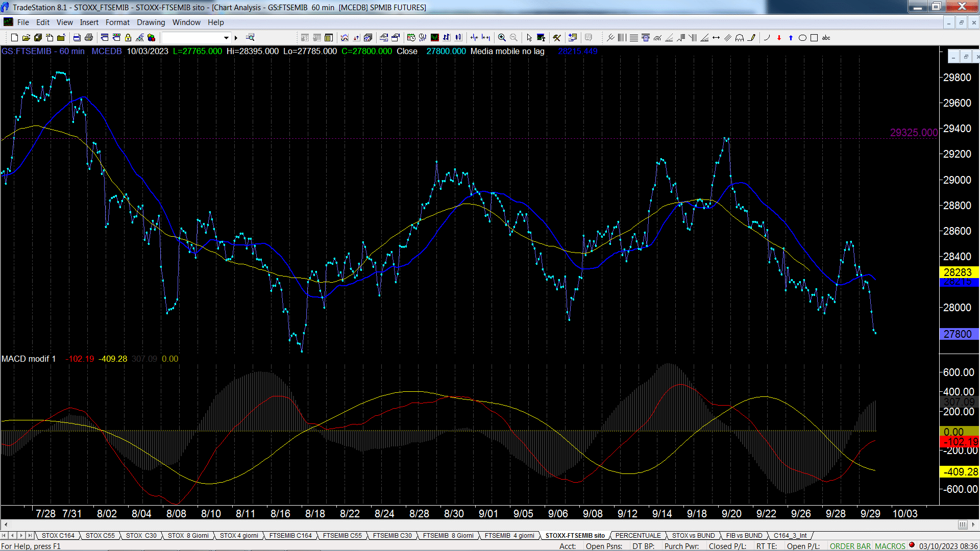Jump to last workspace tab arrow
980x551 pixels.
tap(30, 535)
